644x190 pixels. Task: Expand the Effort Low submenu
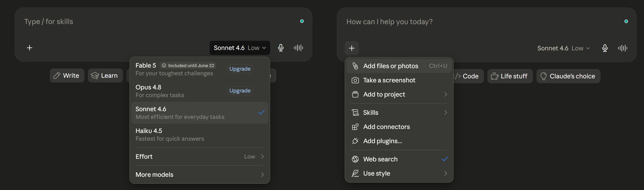[x=199, y=157]
